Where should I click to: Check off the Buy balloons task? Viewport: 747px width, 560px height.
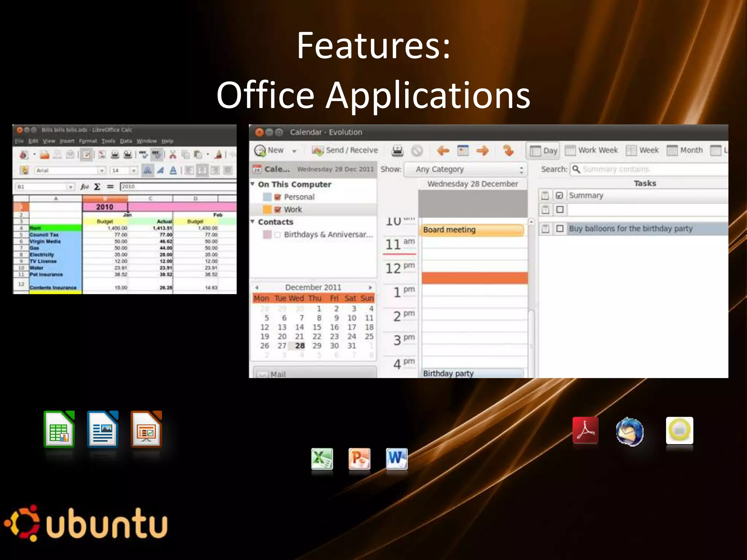(560, 229)
